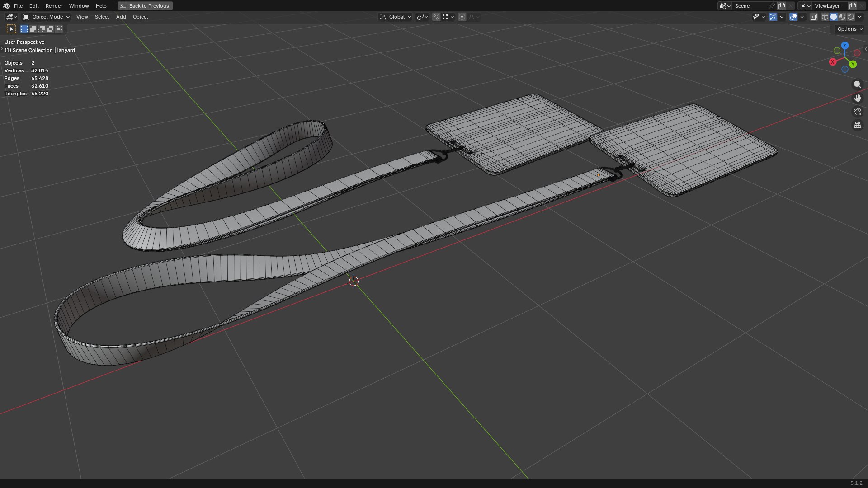Viewport: 868px width, 488px height.
Task: Click the Z axis on navigation gizmo
Action: coord(844,46)
